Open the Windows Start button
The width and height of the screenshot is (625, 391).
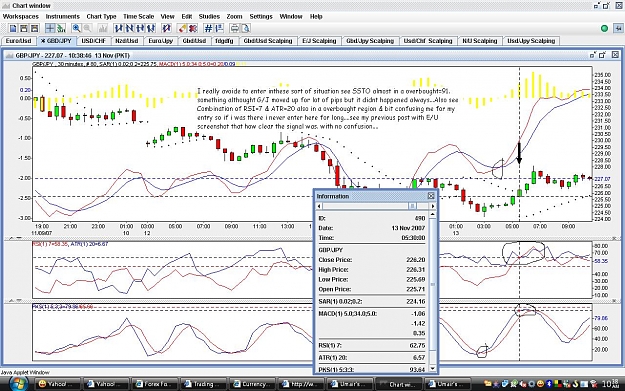coord(18,384)
